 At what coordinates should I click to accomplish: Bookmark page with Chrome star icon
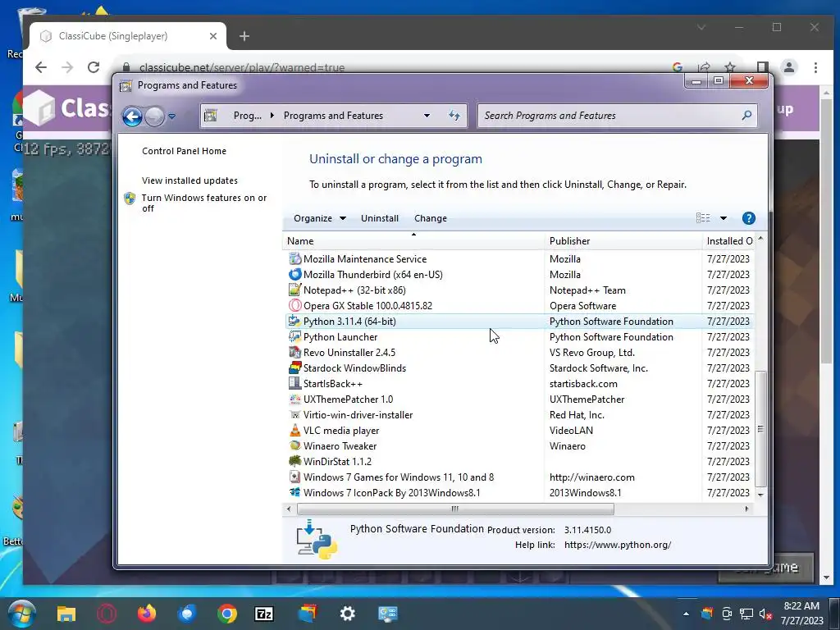(729, 67)
